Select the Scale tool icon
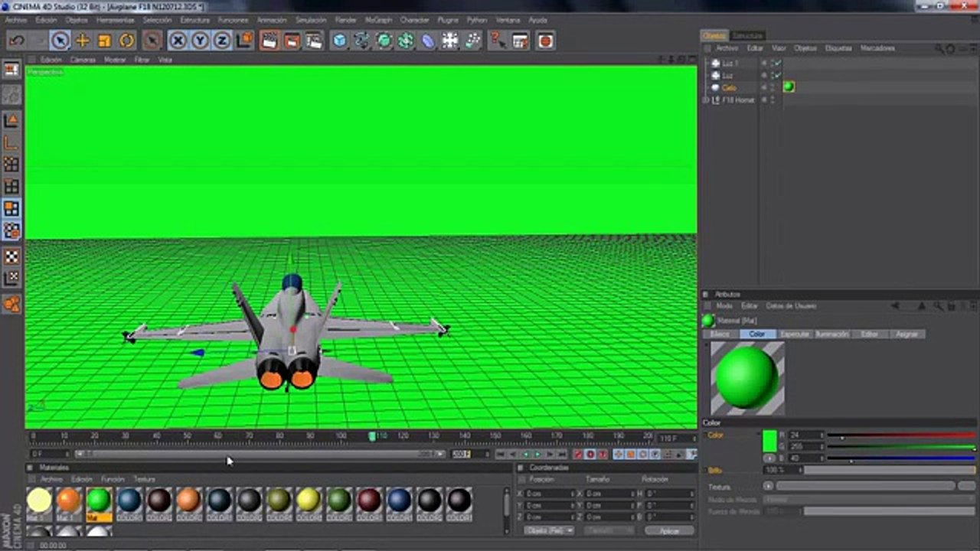 [x=104, y=41]
